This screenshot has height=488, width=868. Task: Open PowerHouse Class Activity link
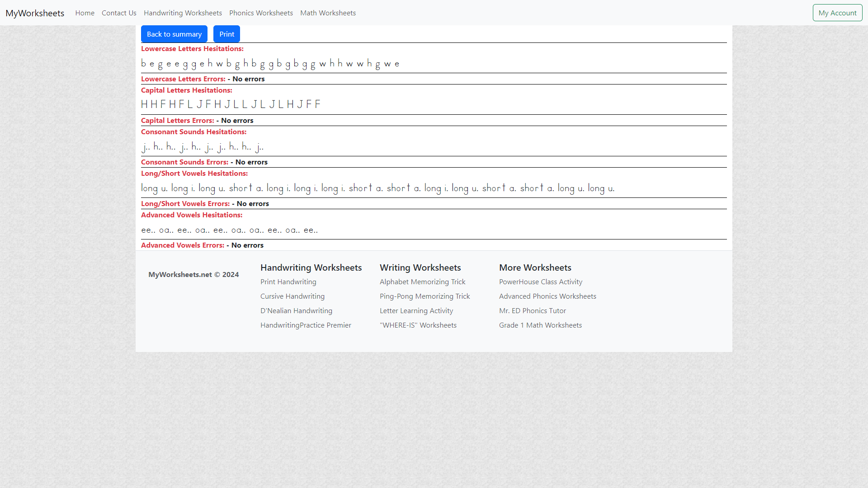(541, 282)
